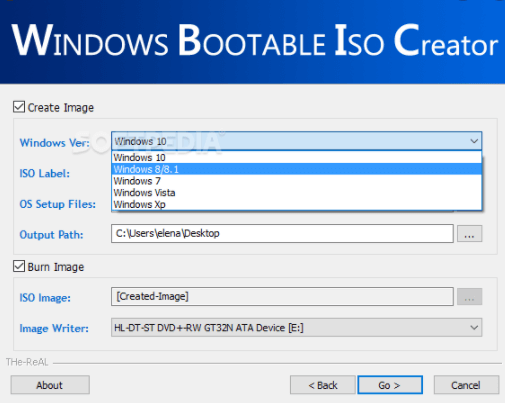The width and height of the screenshot is (505, 403).
Task: Open the Image Writer dropdown
Action: click(297, 327)
